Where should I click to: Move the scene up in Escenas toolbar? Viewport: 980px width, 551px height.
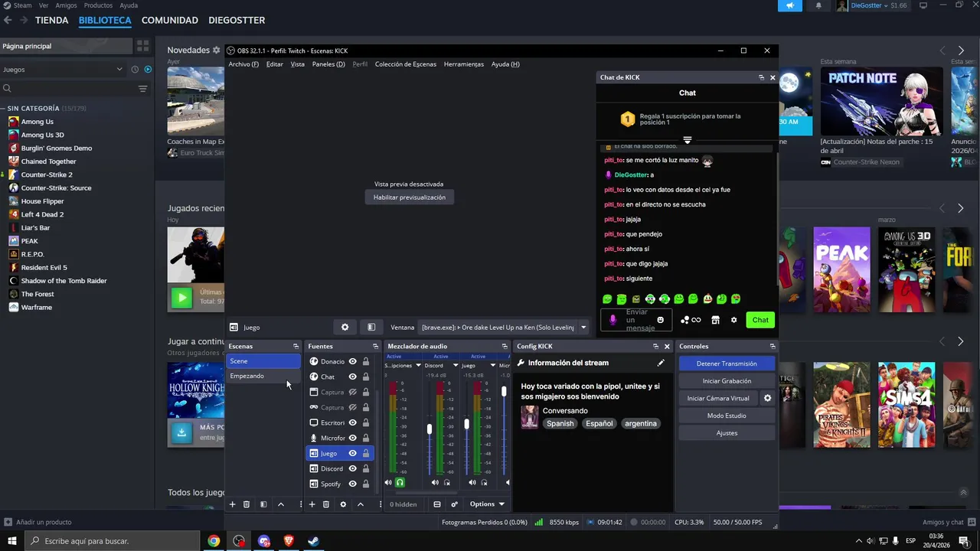click(x=280, y=504)
